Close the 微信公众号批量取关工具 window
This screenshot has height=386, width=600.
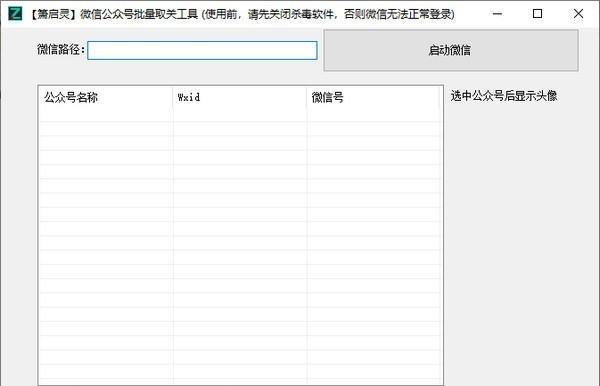click(578, 14)
